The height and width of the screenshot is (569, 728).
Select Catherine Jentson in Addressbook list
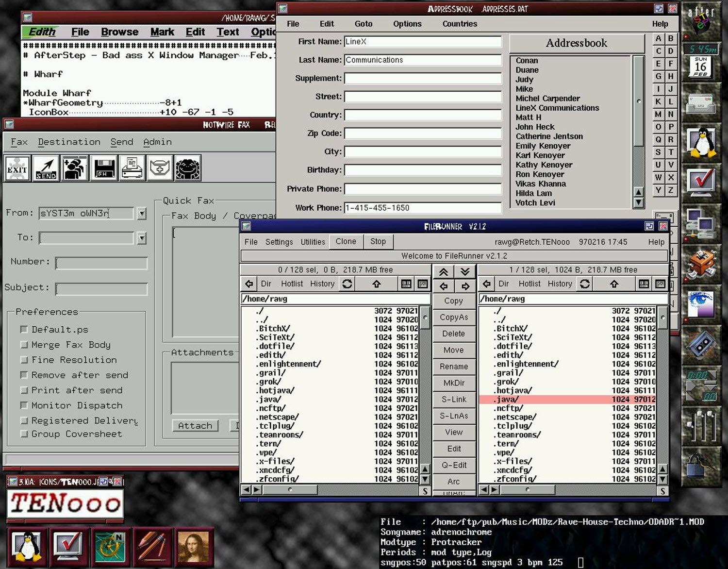point(549,136)
